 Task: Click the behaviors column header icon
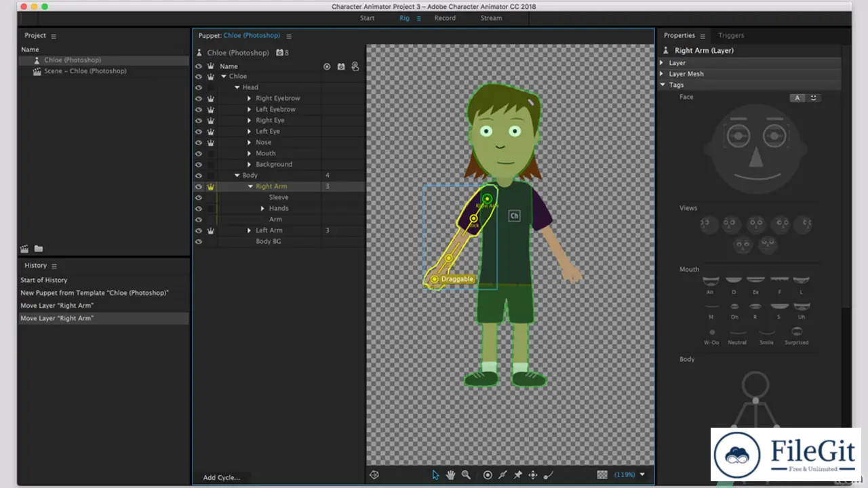pos(355,66)
